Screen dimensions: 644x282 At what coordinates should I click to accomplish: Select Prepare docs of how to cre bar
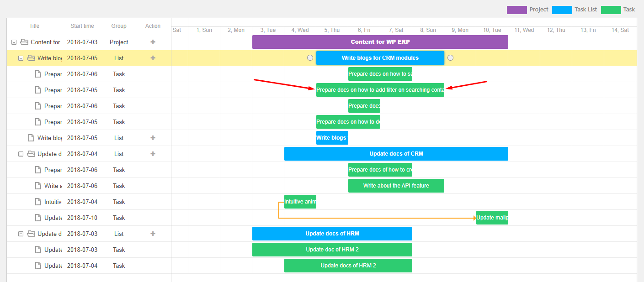(x=380, y=170)
